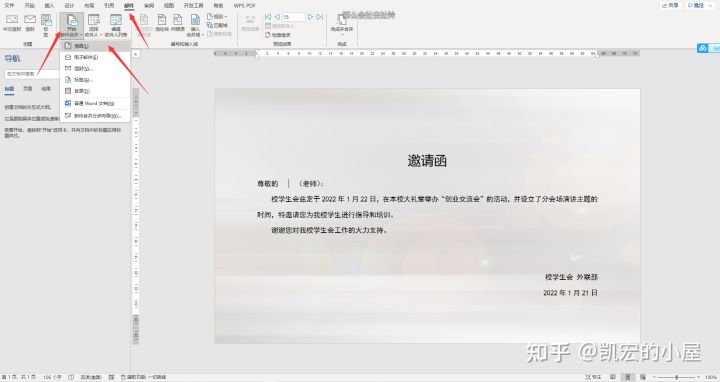Click the page count in status bar
This screenshot has width=720, height=382.
[18, 377]
